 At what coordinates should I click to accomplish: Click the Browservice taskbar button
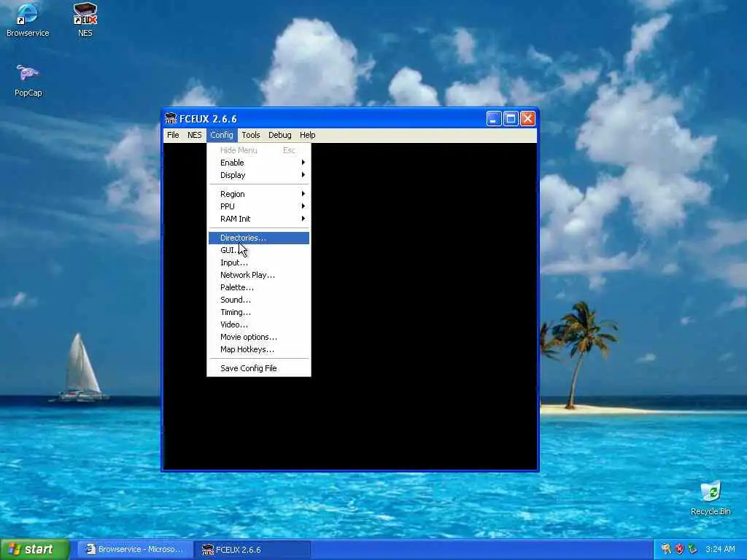pos(135,549)
